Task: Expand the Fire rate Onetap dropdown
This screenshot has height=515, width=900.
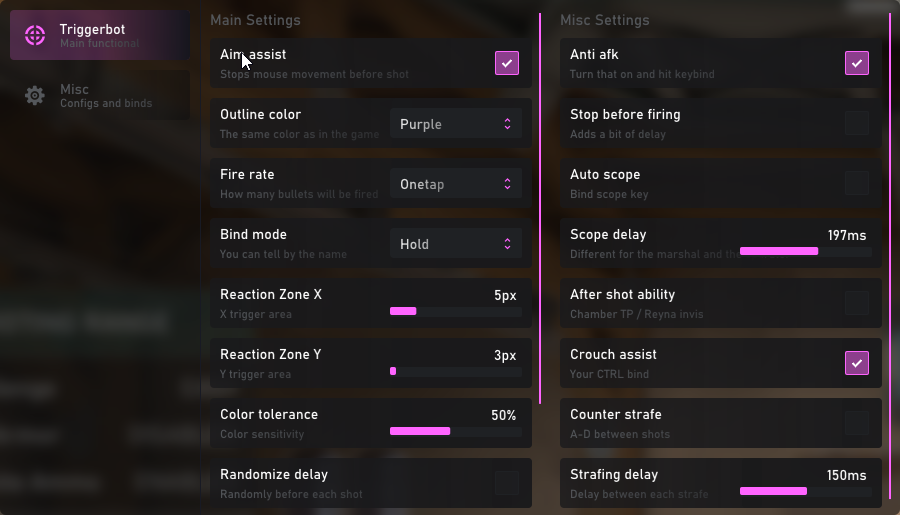Action: tap(456, 184)
